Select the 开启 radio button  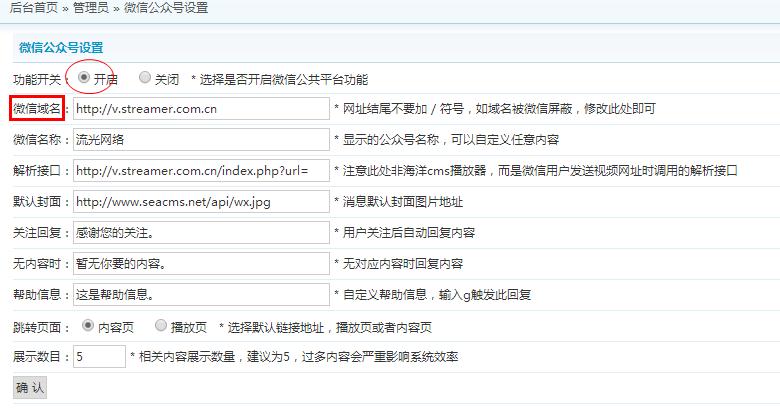[x=84, y=77]
